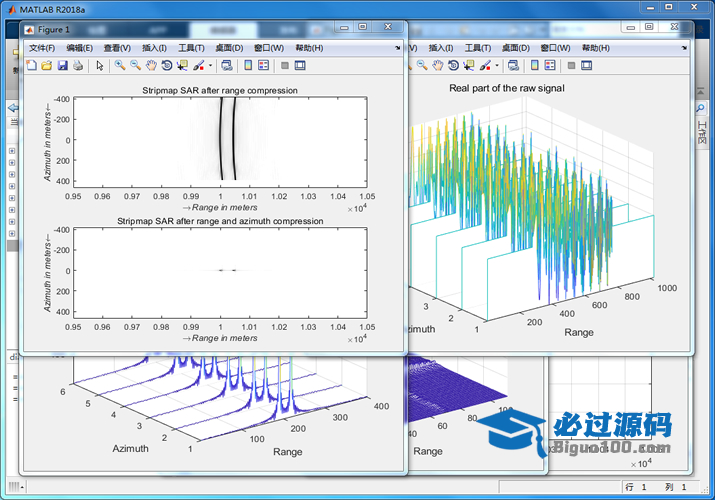Open 桌面(D) menu in Figure 1
This screenshot has height=500, width=715.
tap(229, 48)
